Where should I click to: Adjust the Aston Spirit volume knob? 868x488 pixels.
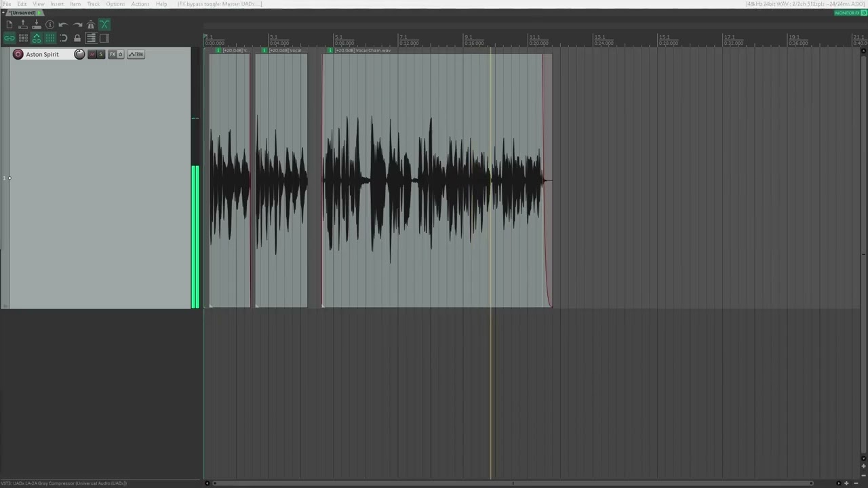click(x=79, y=54)
